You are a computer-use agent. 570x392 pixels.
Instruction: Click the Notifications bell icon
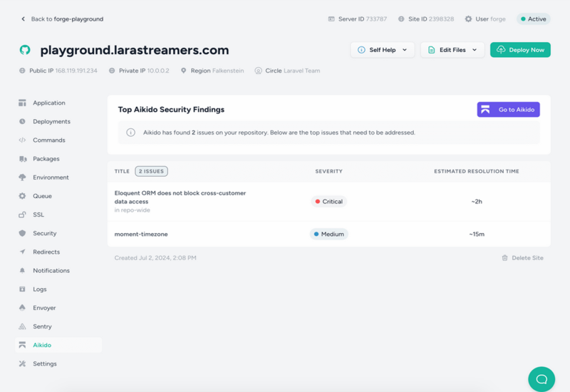coord(22,271)
